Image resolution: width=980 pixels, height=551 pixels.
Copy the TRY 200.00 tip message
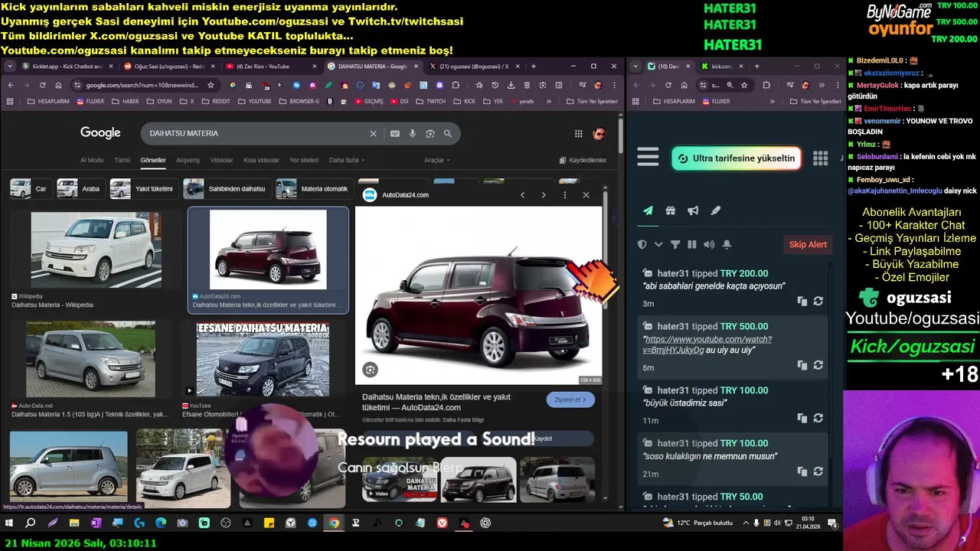coord(802,302)
